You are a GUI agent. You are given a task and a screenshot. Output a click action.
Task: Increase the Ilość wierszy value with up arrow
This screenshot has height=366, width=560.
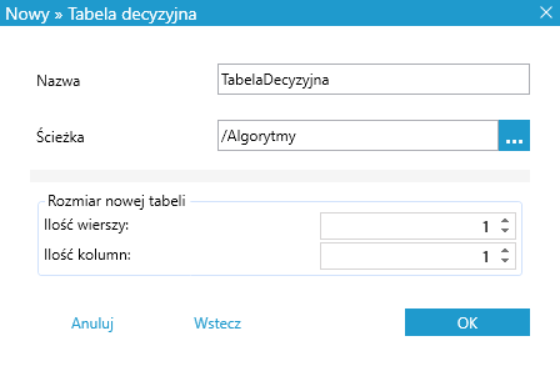[505, 221]
